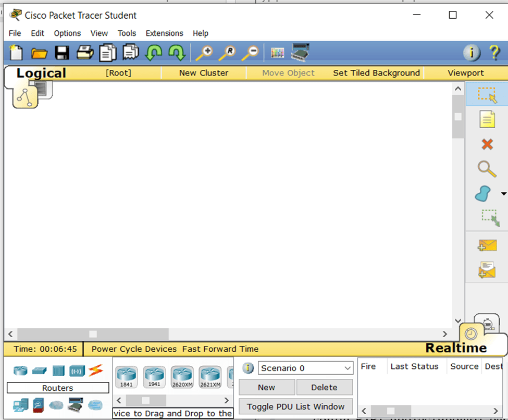Select the Routers device category icon
Viewport: 508px width, 420px height.
point(20,370)
